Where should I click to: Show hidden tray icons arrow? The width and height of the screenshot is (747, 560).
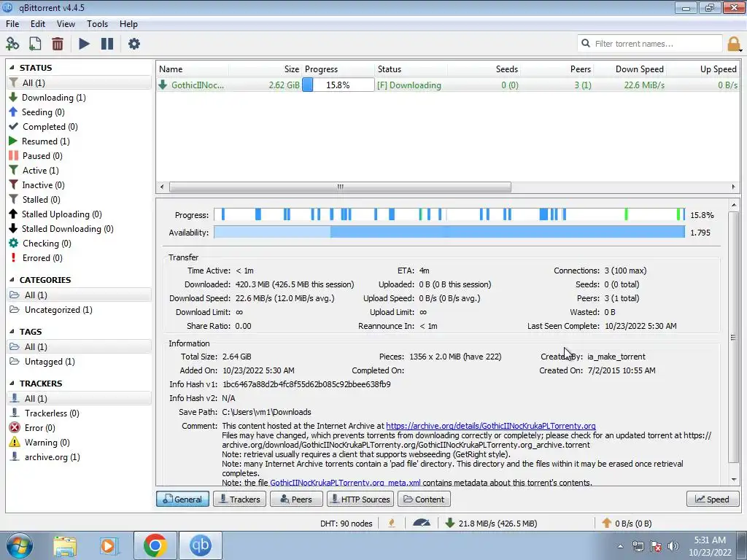click(620, 546)
